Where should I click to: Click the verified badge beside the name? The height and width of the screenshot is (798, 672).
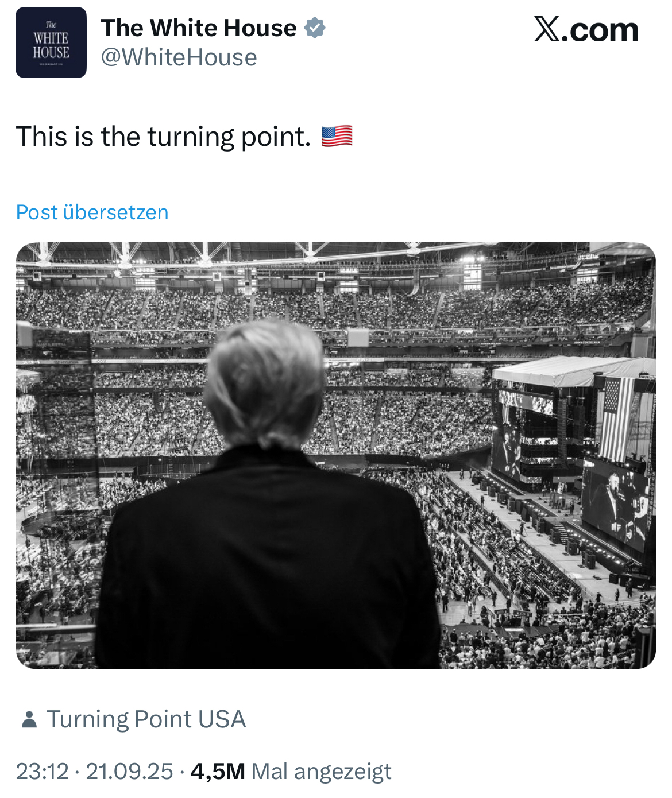pos(315,28)
